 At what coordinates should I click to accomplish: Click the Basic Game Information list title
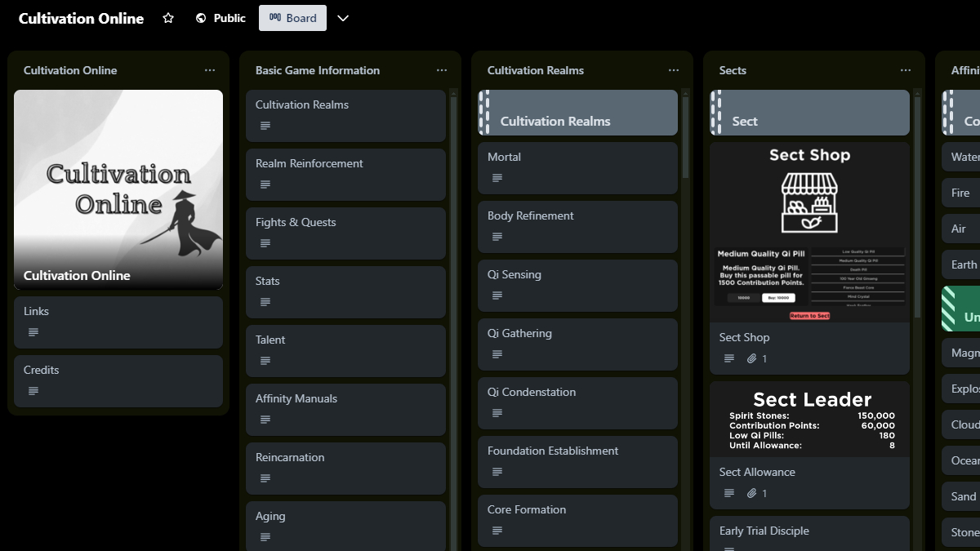[318, 70]
